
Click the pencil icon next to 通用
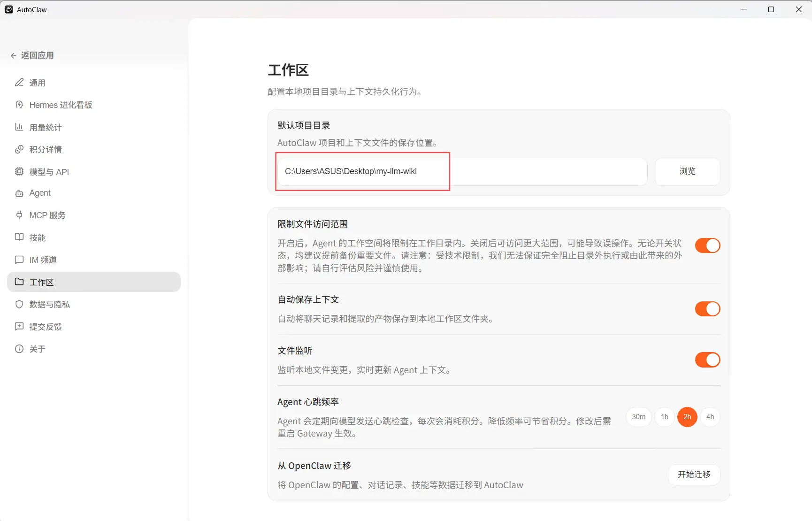point(19,83)
